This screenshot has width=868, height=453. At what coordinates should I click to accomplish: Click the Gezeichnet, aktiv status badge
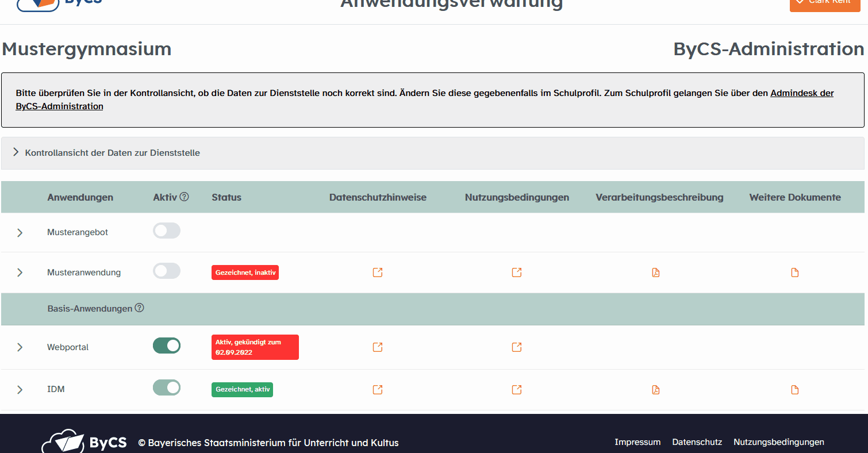coord(242,389)
